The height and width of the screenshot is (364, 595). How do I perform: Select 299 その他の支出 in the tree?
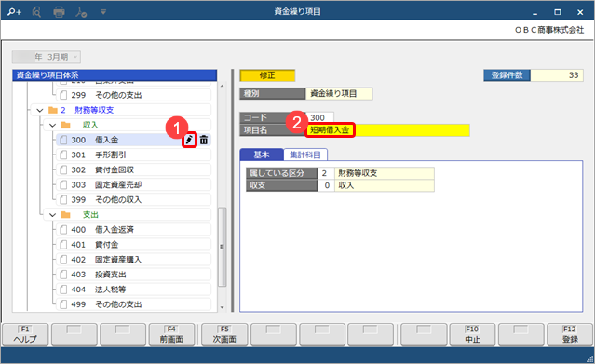[x=133, y=95]
